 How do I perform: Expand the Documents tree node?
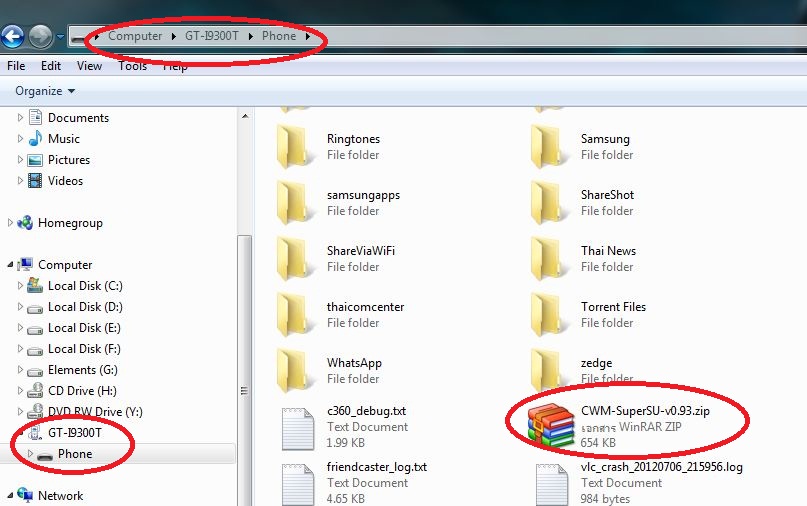pos(20,118)
